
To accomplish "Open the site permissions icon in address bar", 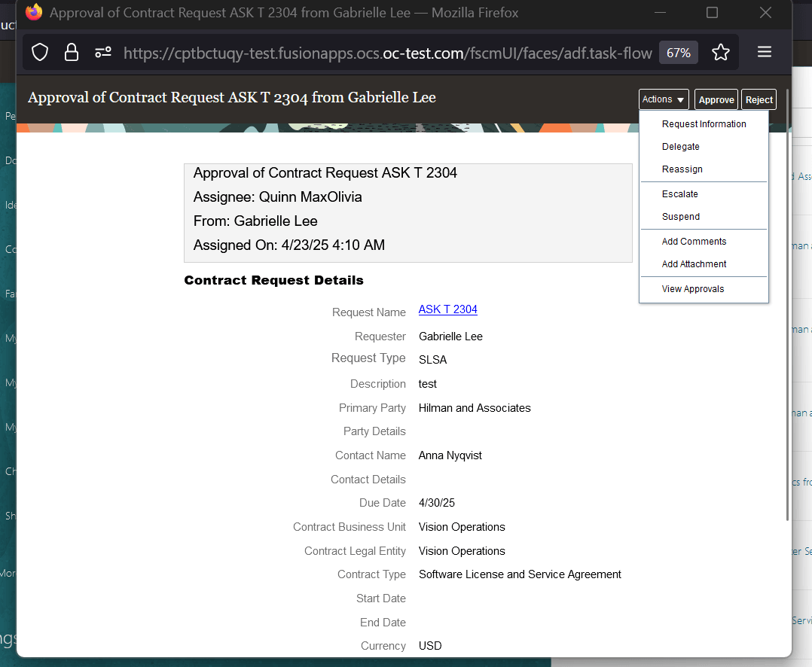I will 102,52.
